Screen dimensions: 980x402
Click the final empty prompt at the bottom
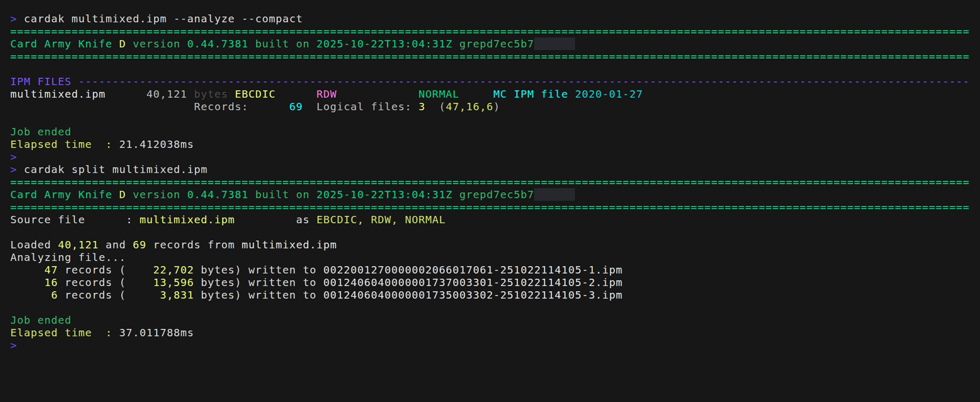14,346
